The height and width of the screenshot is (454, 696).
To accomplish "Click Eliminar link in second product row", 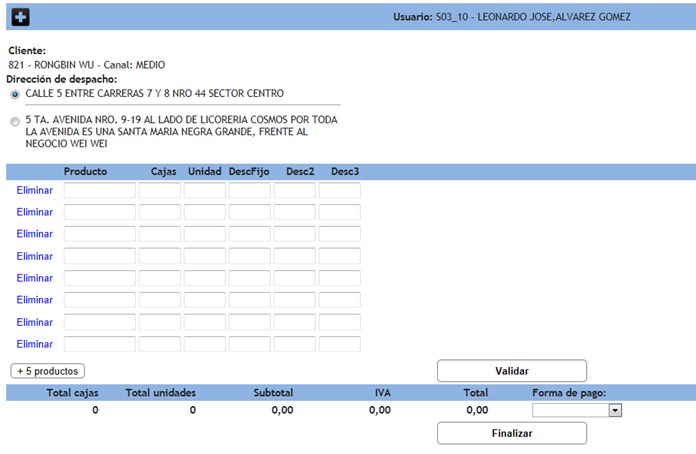I will (35, 212).
